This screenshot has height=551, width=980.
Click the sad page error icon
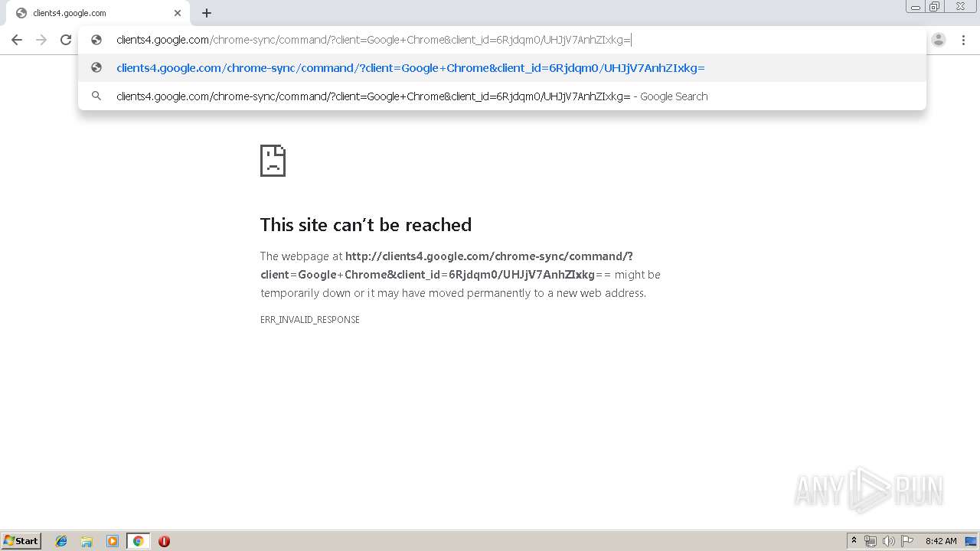tap(273, 161)
